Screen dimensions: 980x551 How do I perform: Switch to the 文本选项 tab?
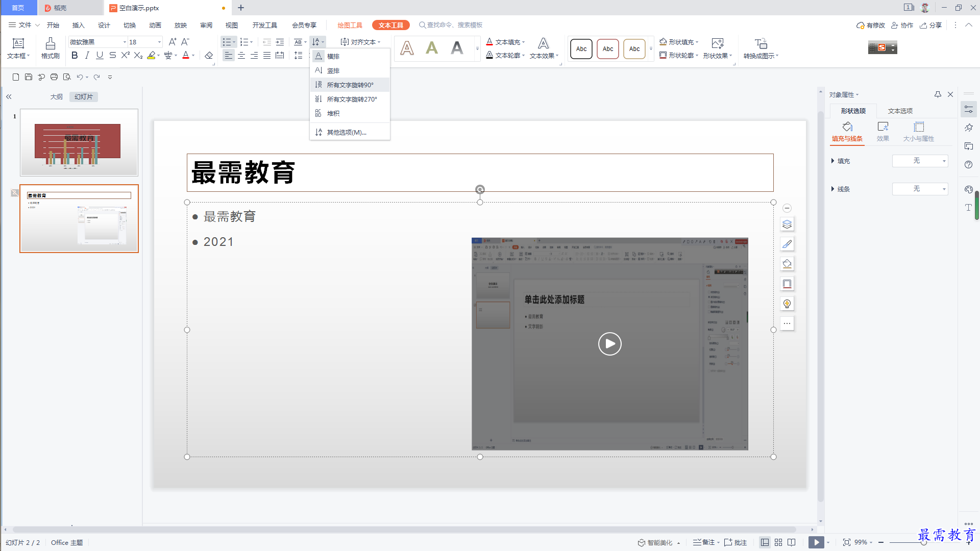tap(900, 111)
